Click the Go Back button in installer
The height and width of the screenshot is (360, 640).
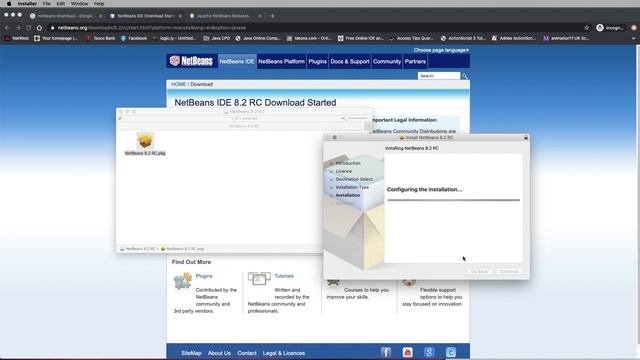click(480, 271)
